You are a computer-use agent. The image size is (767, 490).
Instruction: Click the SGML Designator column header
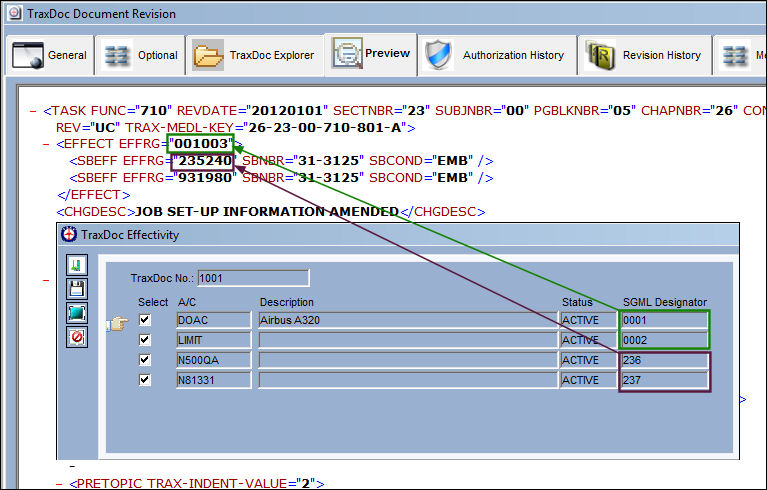[665, 302]
